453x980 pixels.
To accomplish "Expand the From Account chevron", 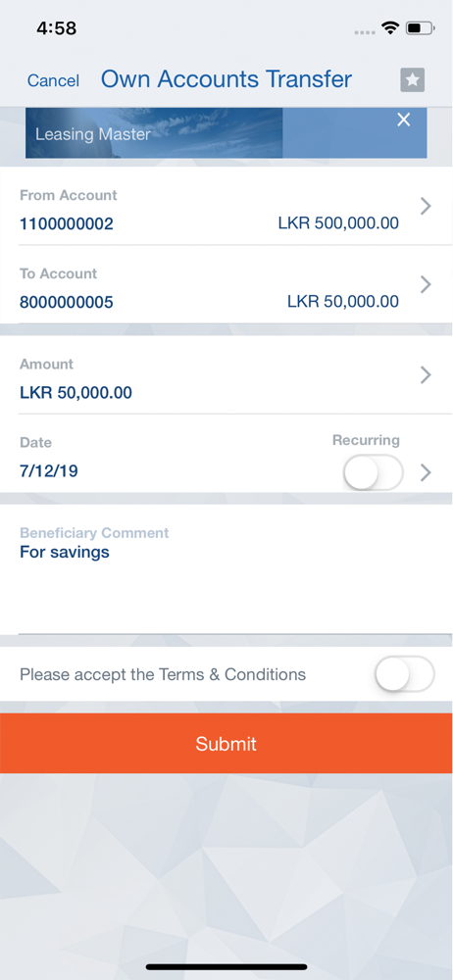I will pos(426,206).
